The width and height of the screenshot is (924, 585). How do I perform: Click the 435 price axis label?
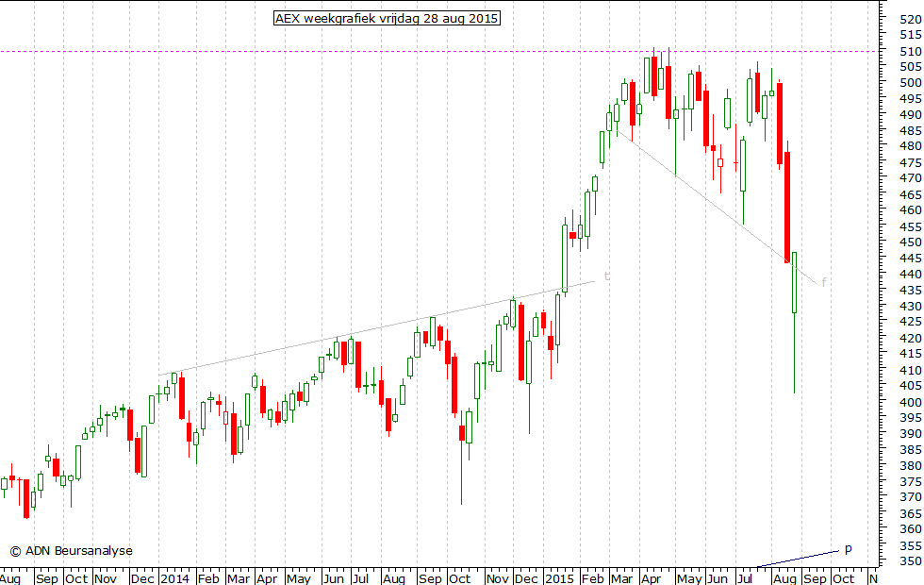[x=911, y=291]
